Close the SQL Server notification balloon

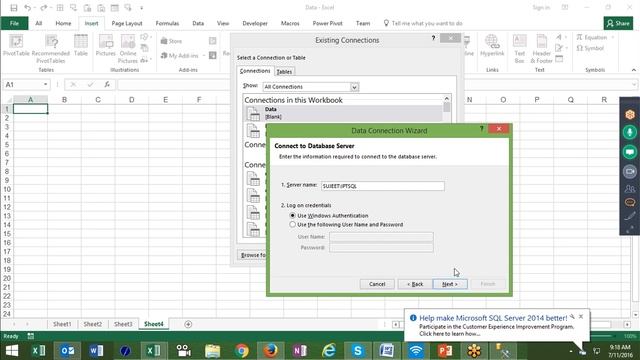(x=581, y=317)
